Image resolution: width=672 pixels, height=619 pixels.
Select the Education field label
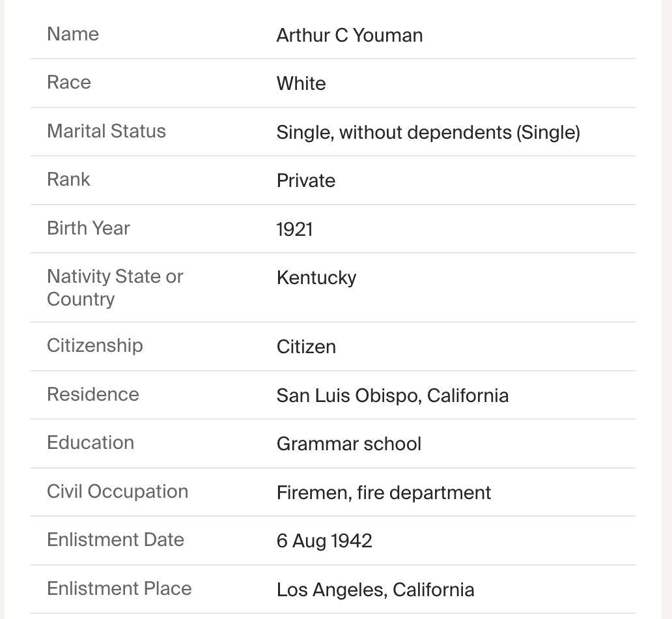click(91, 442)
